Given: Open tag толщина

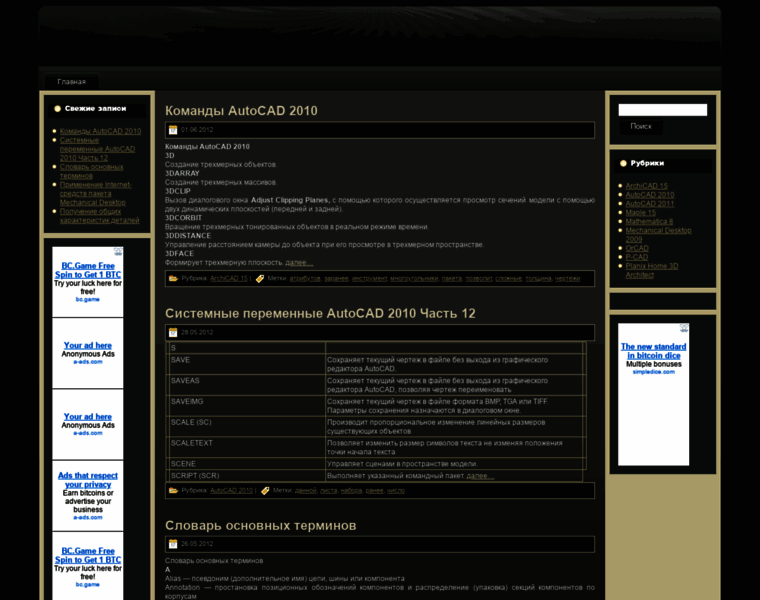Looking at the screenshot, I should [538, 278].
